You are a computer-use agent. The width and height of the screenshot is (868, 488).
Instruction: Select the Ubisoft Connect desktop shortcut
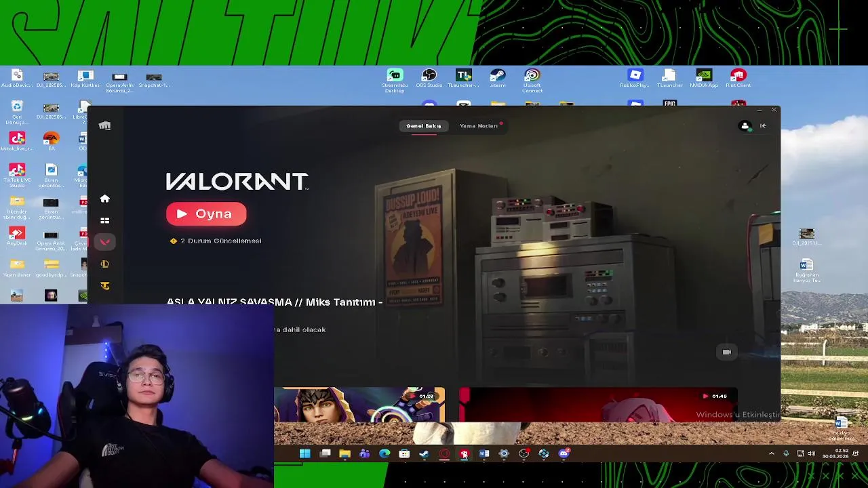[x=532, y=80]
